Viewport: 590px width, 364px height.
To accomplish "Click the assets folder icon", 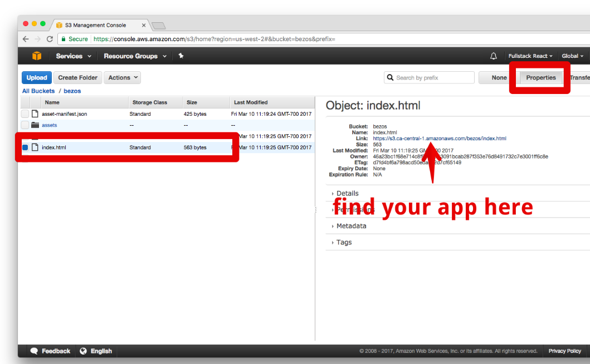I will point(35,125).
